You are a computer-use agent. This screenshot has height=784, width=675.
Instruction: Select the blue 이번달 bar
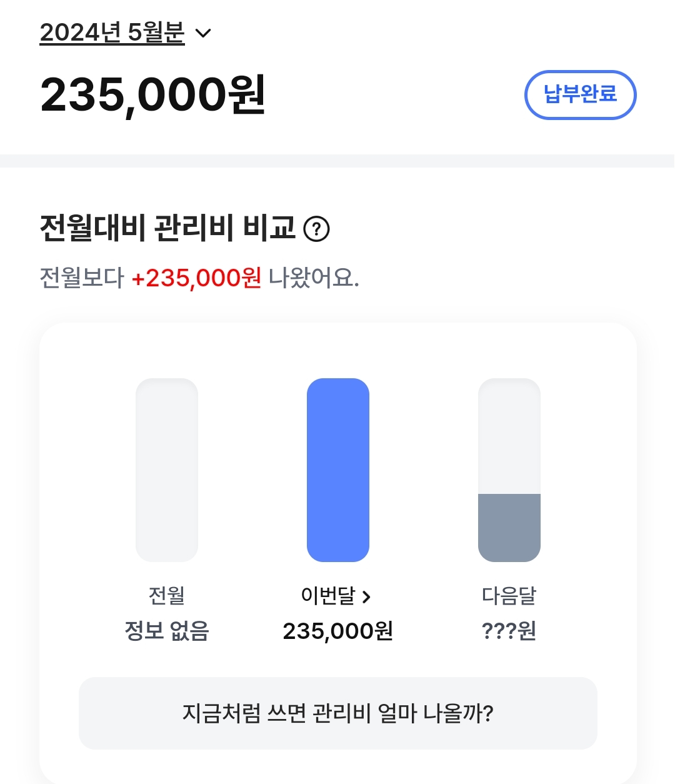(x=338, y=470)
